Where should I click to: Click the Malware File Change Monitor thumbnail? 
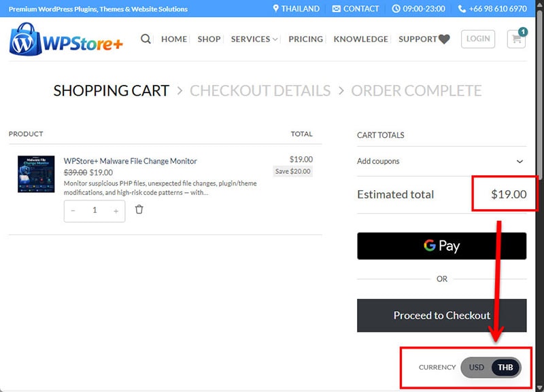[36, 174]
